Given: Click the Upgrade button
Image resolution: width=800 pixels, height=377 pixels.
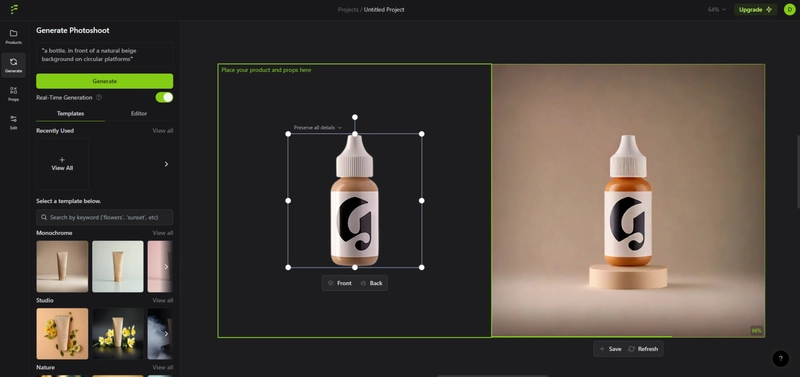Looking at the screenshot, I should (755, 10).
